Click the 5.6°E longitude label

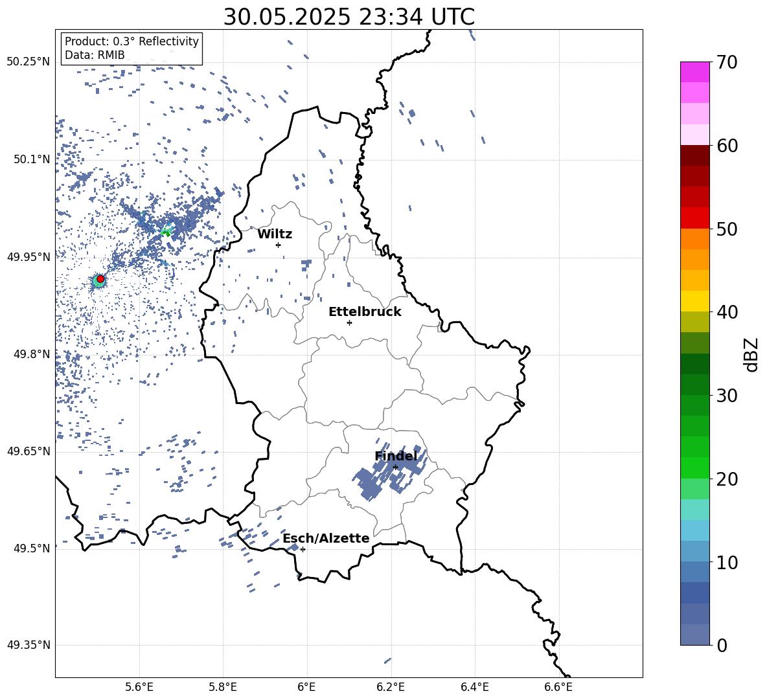[139, 687]
